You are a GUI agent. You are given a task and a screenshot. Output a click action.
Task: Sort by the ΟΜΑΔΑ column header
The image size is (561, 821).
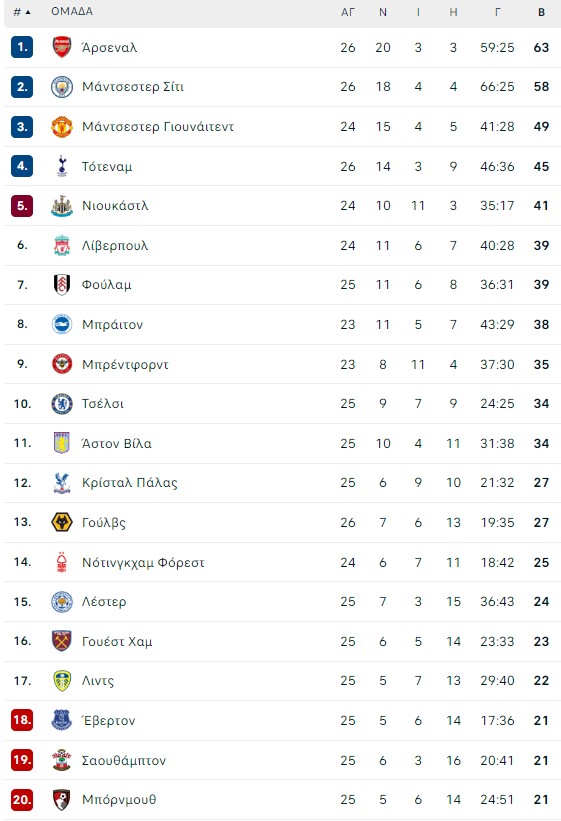(x=72, y=12)
